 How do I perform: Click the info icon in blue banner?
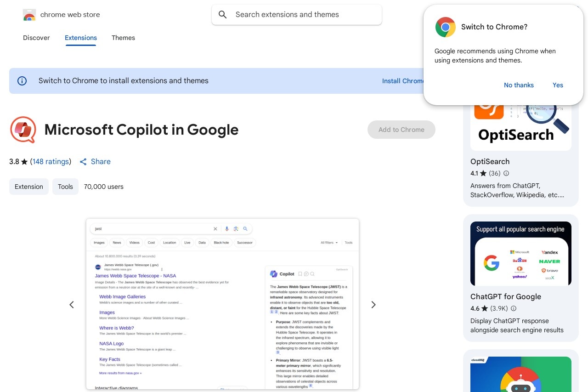tap(22, 81)
